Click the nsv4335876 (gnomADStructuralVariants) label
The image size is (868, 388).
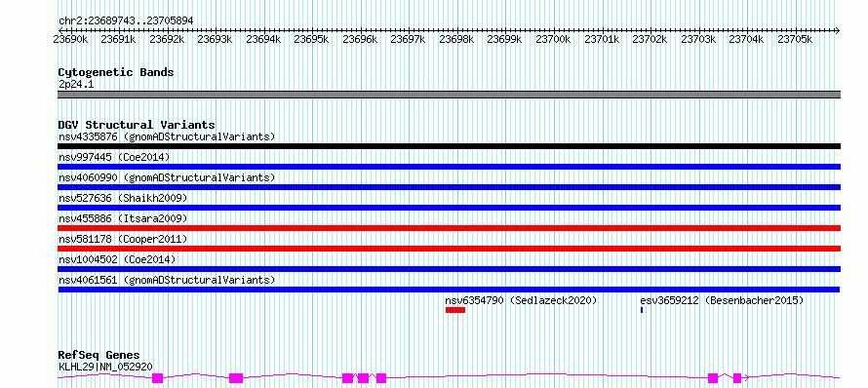[x=167, y=136]
